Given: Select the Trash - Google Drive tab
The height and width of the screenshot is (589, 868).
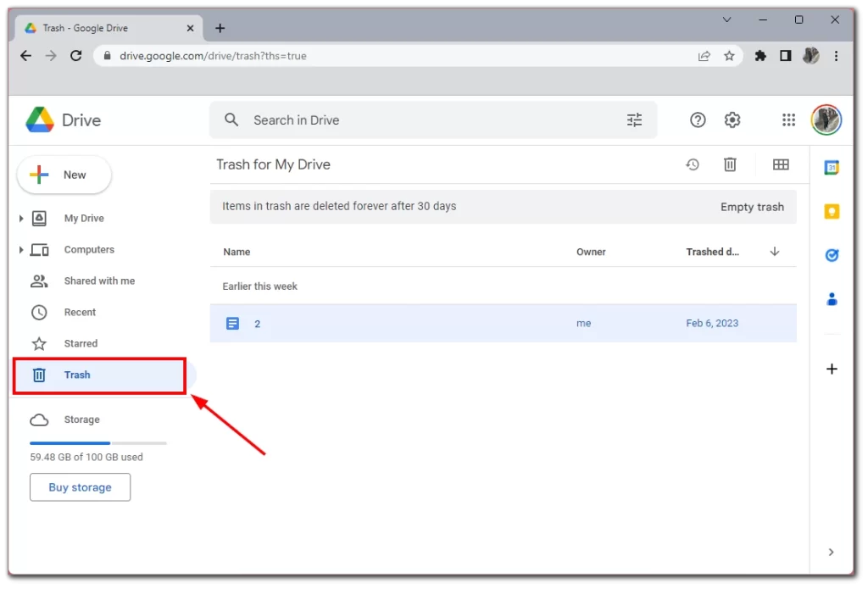Looking at the screenshot, I should (108, 28).
